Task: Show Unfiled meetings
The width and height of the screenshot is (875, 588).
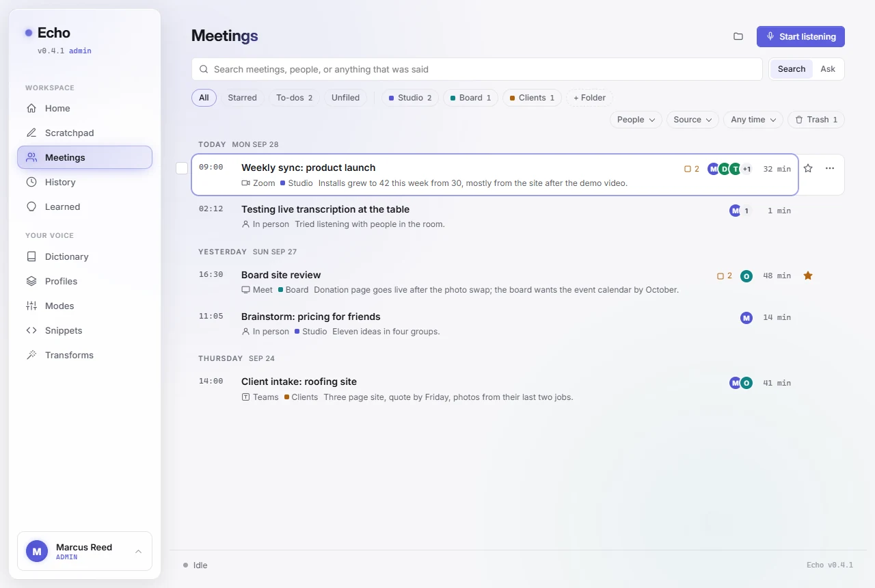Action: (x=345, y=98)
